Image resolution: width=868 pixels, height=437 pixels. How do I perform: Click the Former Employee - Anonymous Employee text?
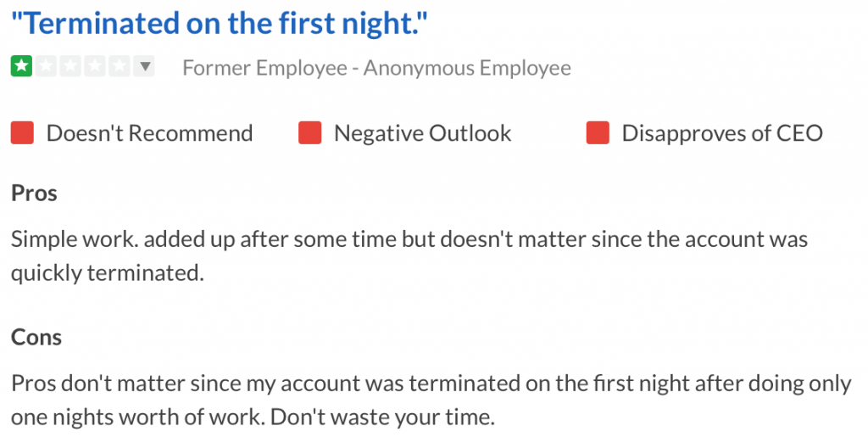point(377,68)
